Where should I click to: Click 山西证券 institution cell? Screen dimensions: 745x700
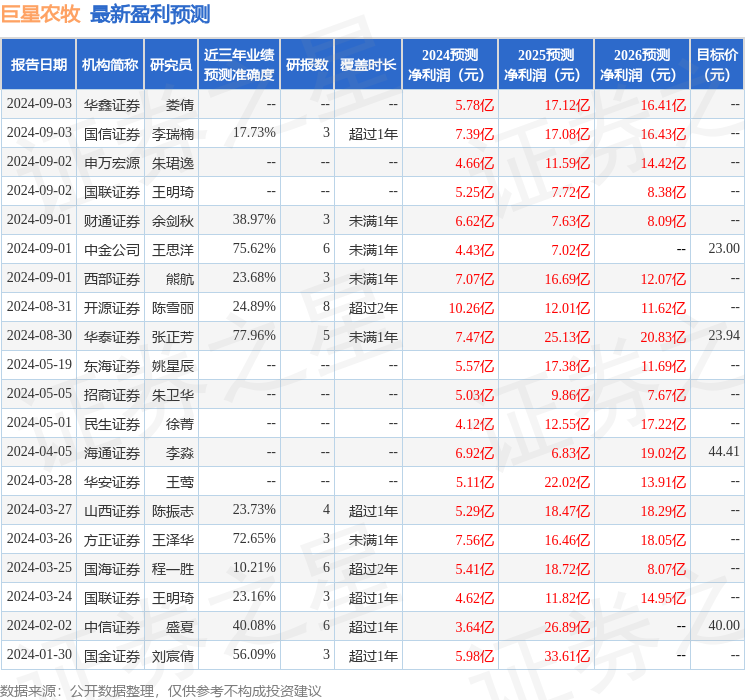[x=112, y=511]
